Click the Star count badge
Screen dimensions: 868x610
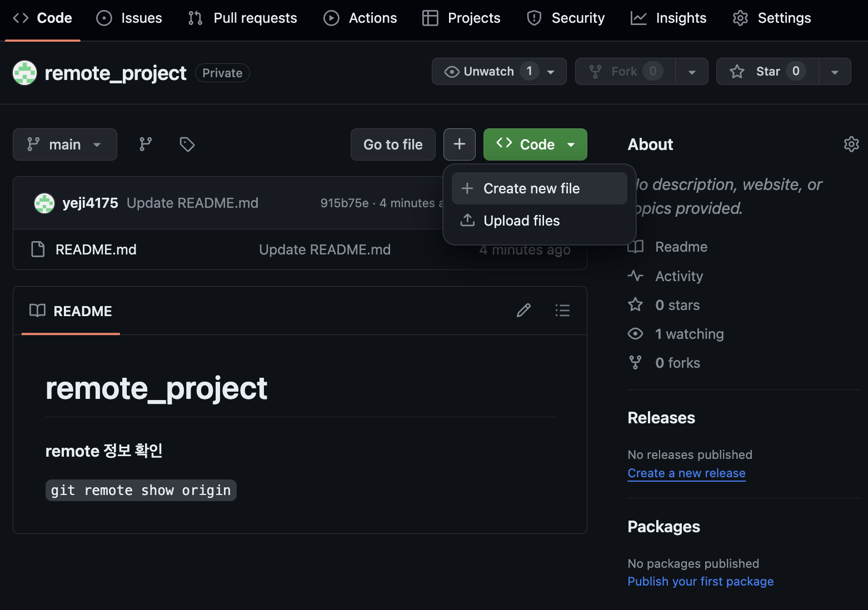click(x=796, y=71)
